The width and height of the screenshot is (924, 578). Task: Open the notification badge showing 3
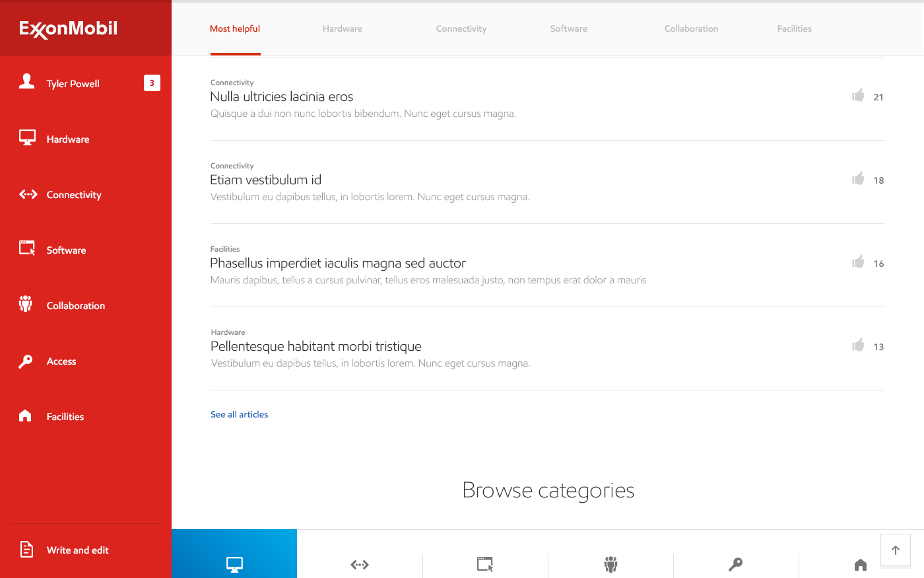pyautogui.click(x=152, y=83)
